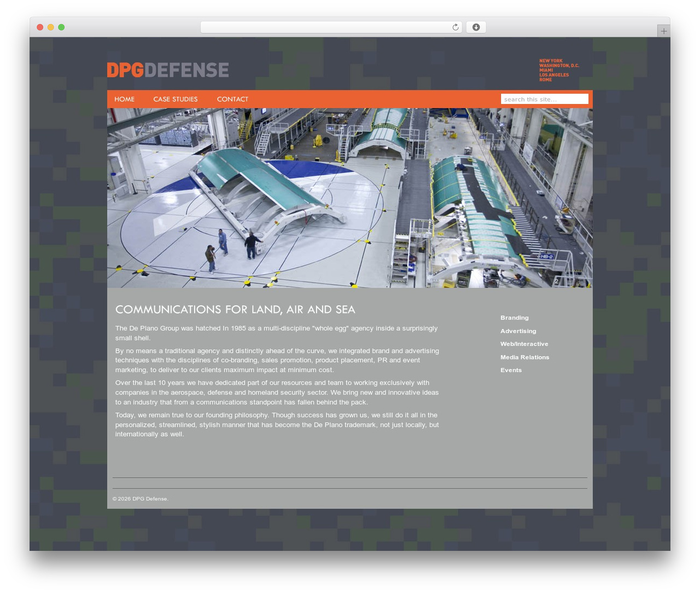
Task: Open a new tab with the plus button
Action: pos(663,31)
